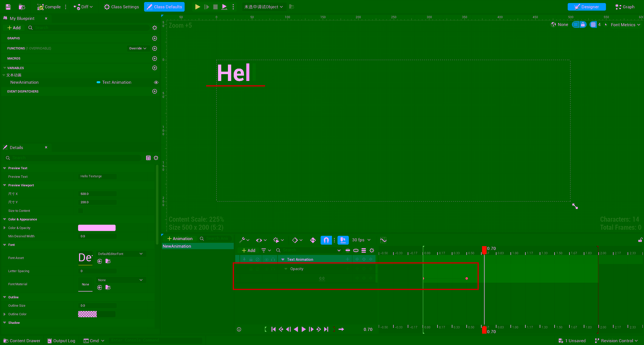Use selected asset for Font Asset
The height and width of the screenshot is (345, 644).
point(100,261)
